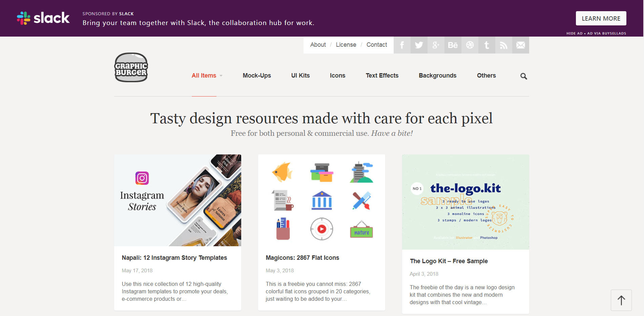Image resolution: width=644 pixels, height=316 pixels.
Task: Open the Twitter social icon
Action: click(419, 45)
